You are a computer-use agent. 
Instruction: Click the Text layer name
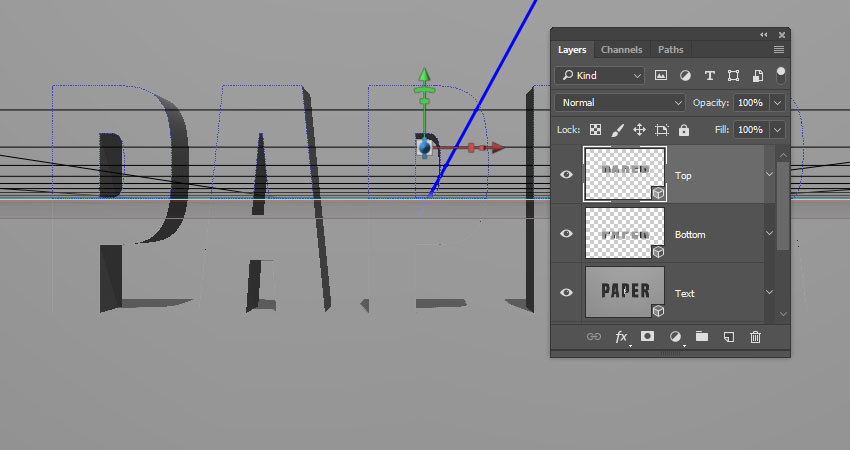point(685,293)
